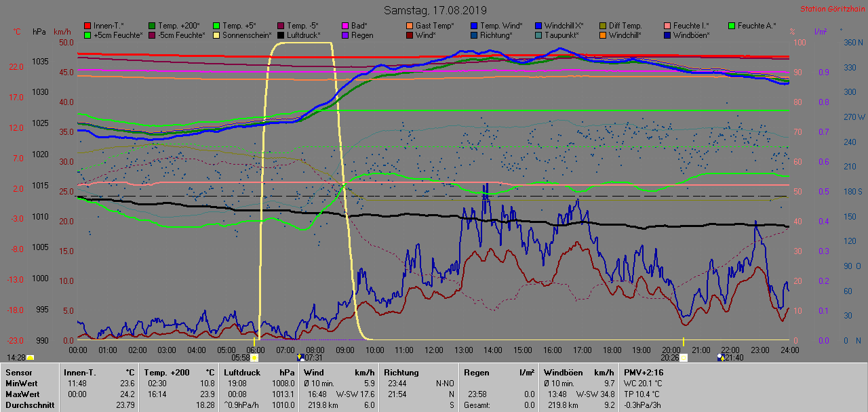Click the magenta Bad legend swatch

(345, 25)
